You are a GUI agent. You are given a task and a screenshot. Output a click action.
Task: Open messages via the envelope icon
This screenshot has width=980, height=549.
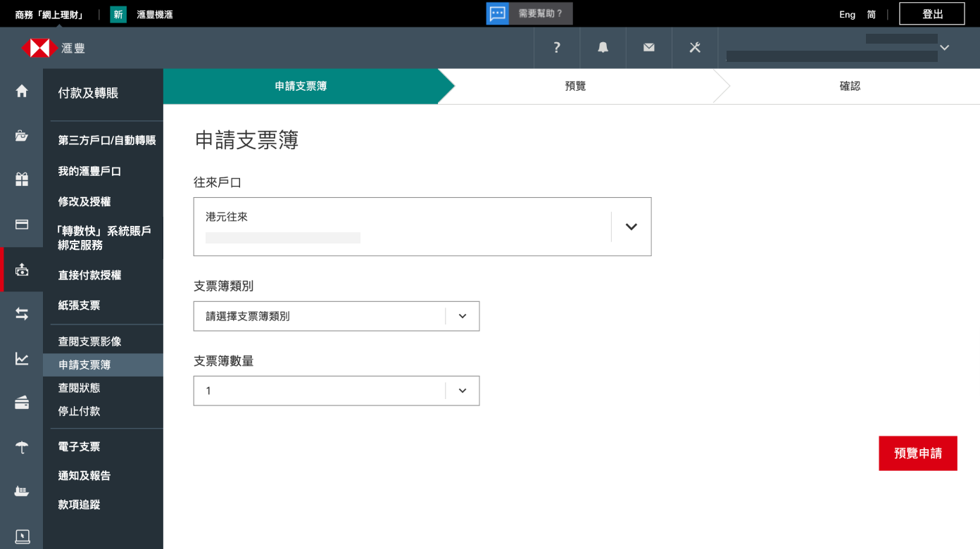tap(648, 47)
